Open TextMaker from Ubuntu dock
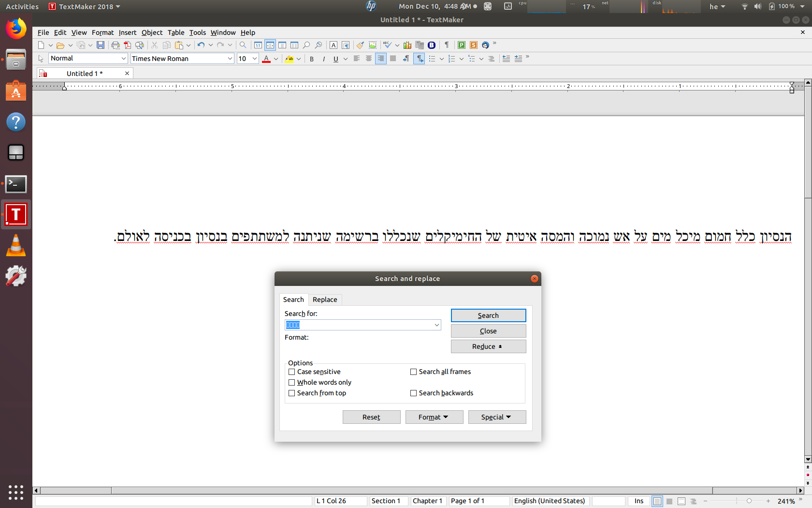This screenshot has width=812, height=508. pos(16,214)
